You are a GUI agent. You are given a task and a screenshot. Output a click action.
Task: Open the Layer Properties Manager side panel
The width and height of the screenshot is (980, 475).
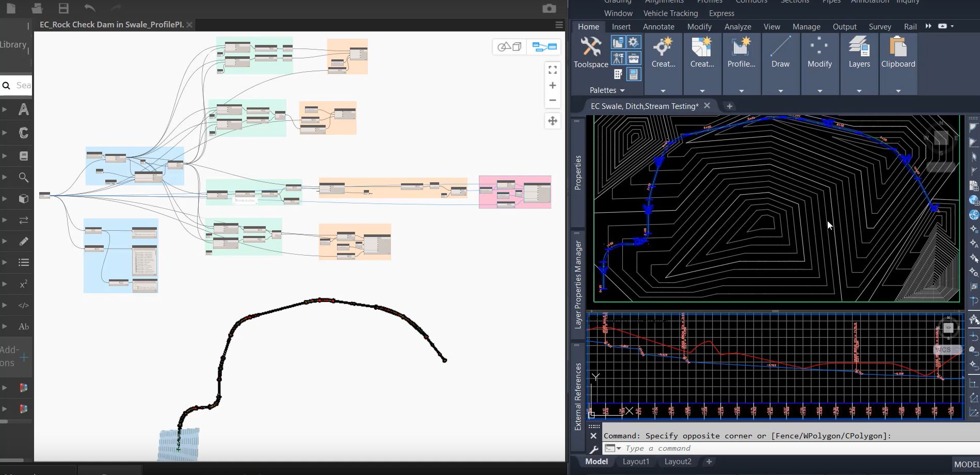pos(578,284)
